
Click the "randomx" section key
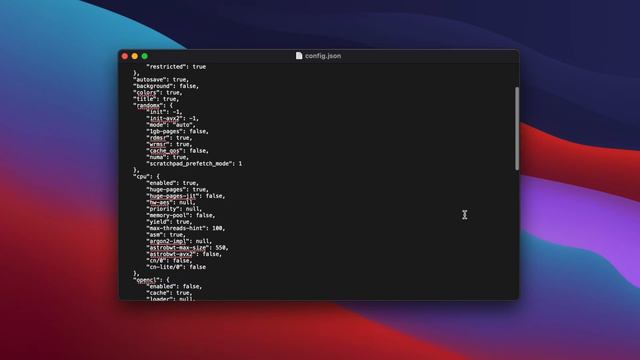[x=148, y=105]
